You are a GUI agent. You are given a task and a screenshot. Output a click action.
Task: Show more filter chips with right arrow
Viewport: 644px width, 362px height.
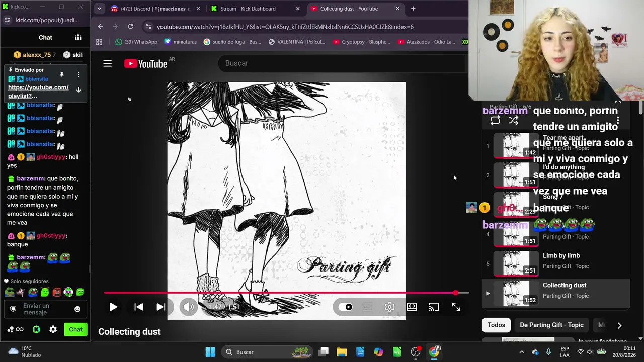pos(619,325)
